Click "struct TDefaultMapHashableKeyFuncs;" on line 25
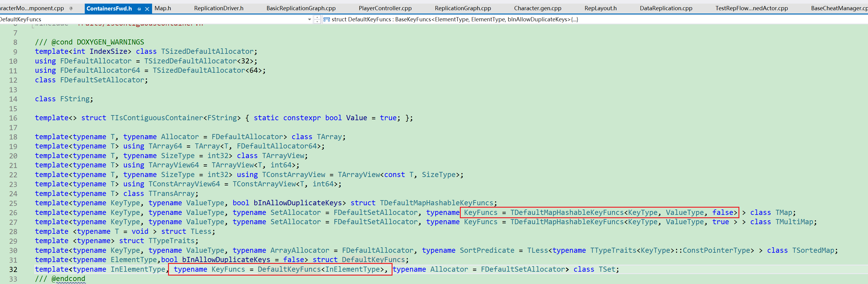868x284 pixels. (x=424, y=203)
